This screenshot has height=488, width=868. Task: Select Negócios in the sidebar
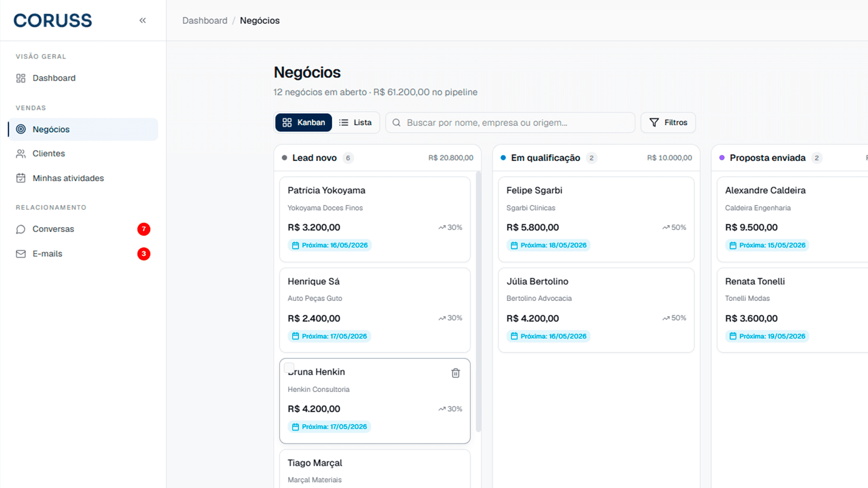[x=83, y=130]
